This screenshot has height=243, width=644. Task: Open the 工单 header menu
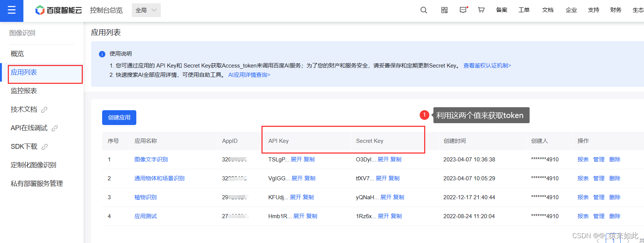(x=524, y=10)
